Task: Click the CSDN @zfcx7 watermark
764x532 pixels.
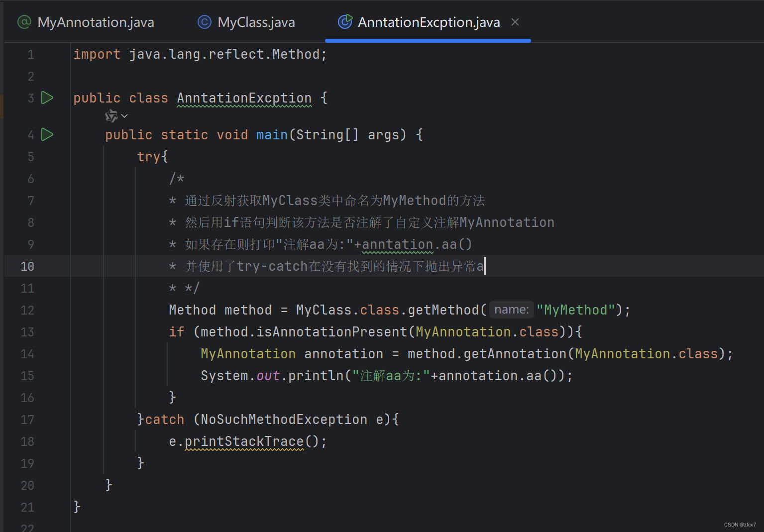Action: (x=740, y=524)
